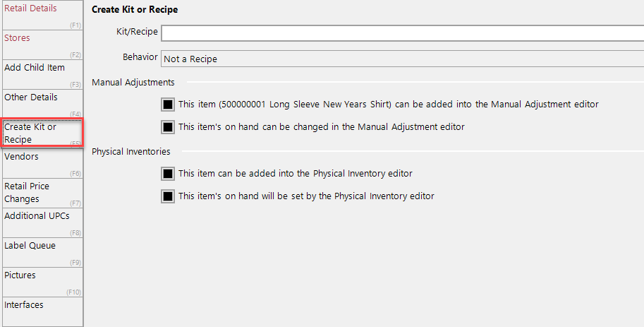Click the Create Kit or Recipe page title
This screenshot has width=644, height=327.
(135, 9)
